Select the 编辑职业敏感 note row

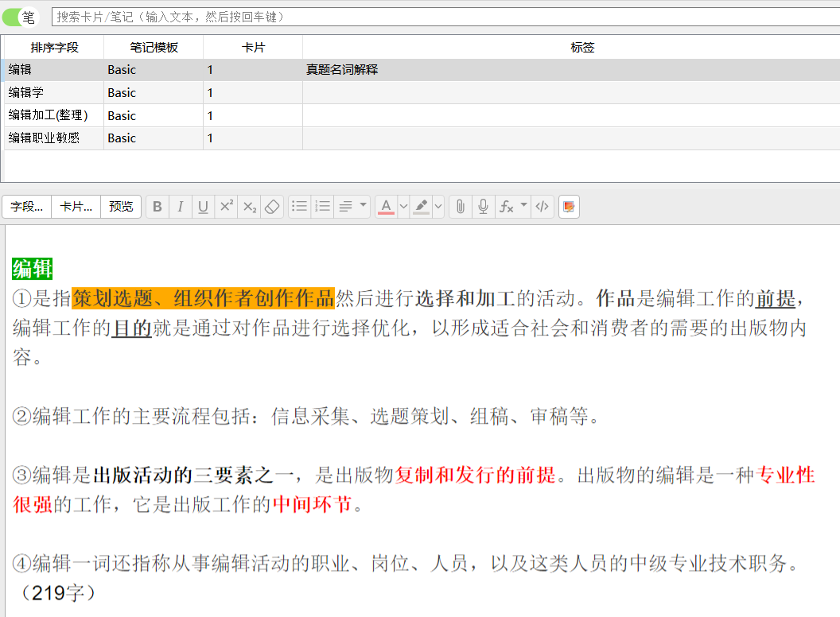(422, 138)
